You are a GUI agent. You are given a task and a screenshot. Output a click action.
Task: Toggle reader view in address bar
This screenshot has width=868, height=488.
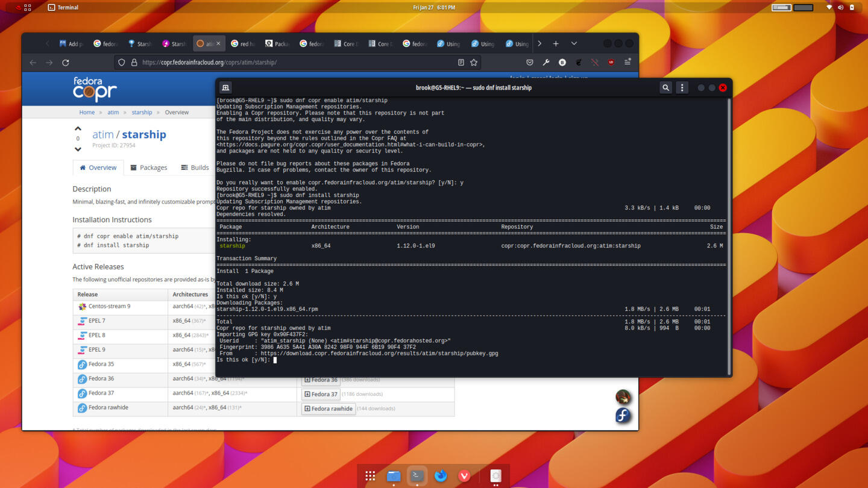[461, 62]
